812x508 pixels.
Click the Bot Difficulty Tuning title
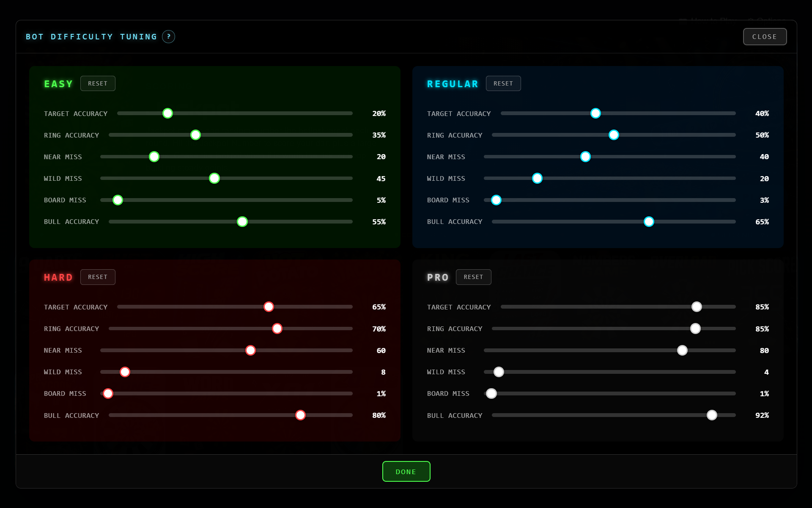coord(91,37)
